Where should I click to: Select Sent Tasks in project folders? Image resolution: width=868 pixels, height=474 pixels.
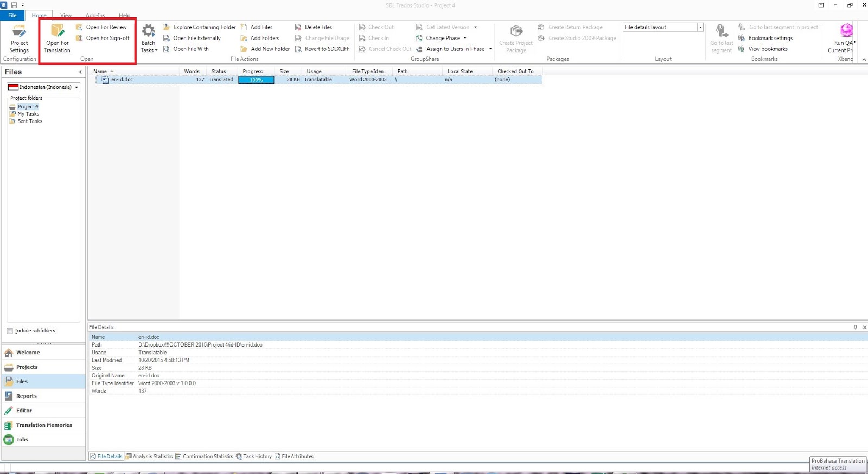pos(30,121)
